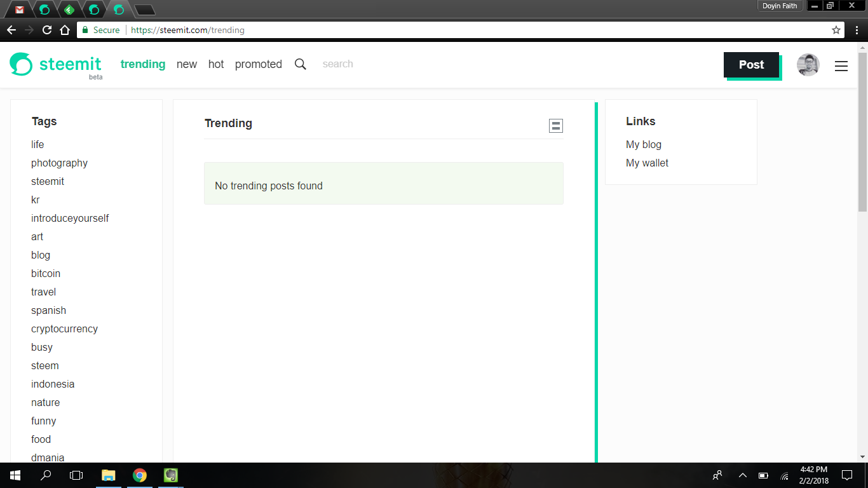Click the browser home icon
Viewport: 868px width, 488px height.
point(64,29)
